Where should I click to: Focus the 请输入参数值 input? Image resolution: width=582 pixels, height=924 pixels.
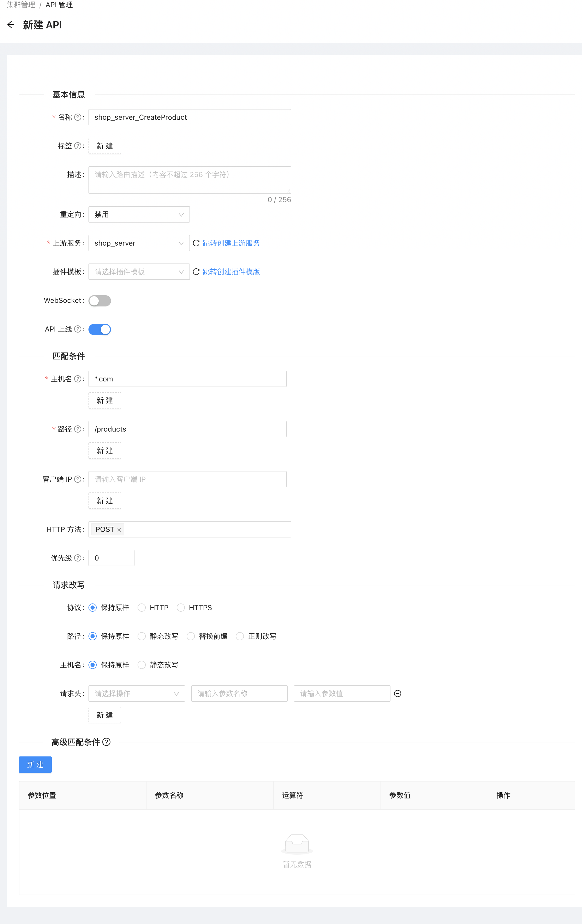(342, 694)
